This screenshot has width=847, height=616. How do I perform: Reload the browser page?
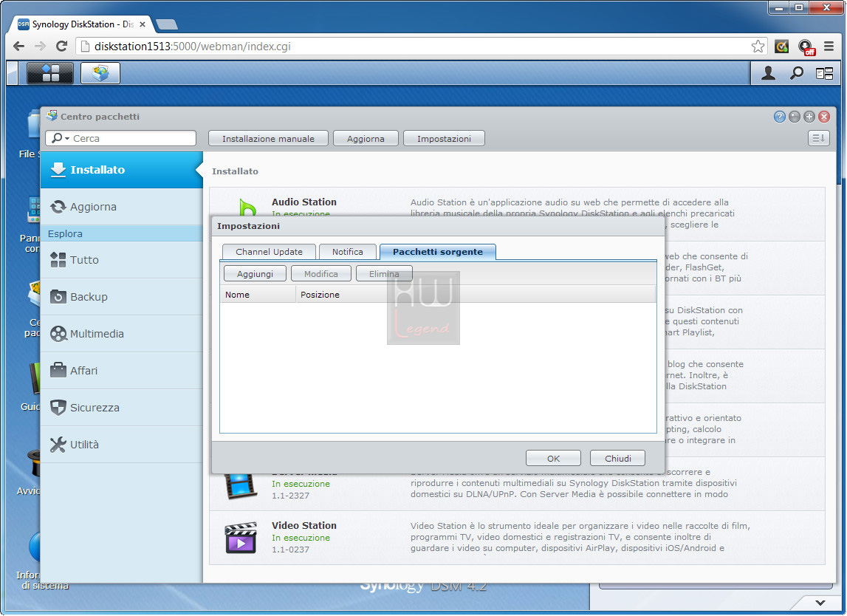61,47
